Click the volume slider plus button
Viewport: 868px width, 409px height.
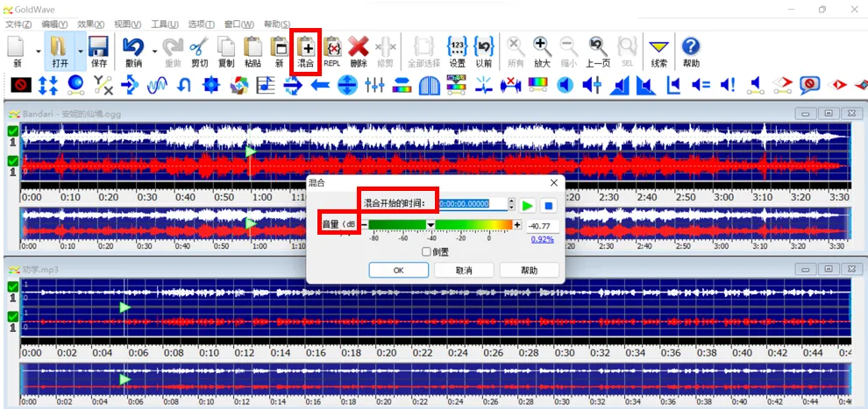[x=517, y=224]
